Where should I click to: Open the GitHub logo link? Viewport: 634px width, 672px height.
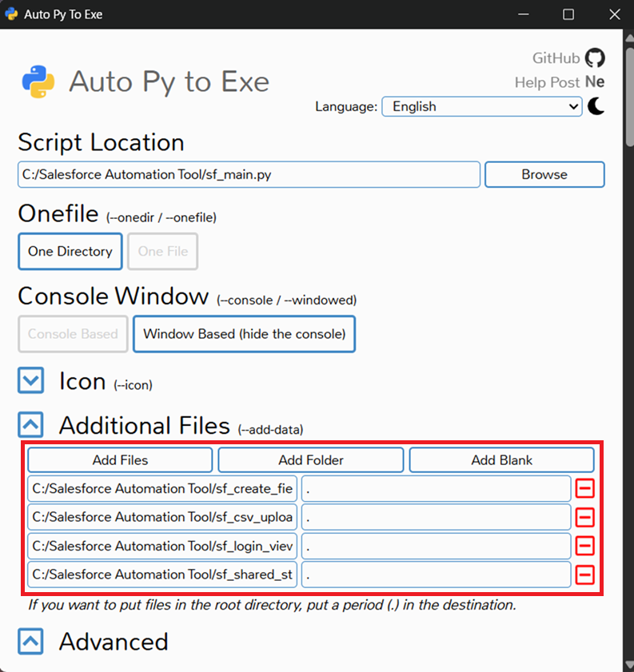594,58
